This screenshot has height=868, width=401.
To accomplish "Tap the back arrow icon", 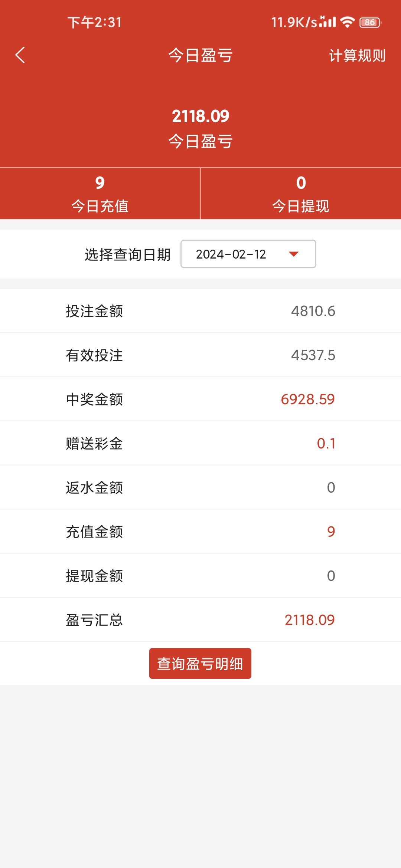I will click(20, 55).
